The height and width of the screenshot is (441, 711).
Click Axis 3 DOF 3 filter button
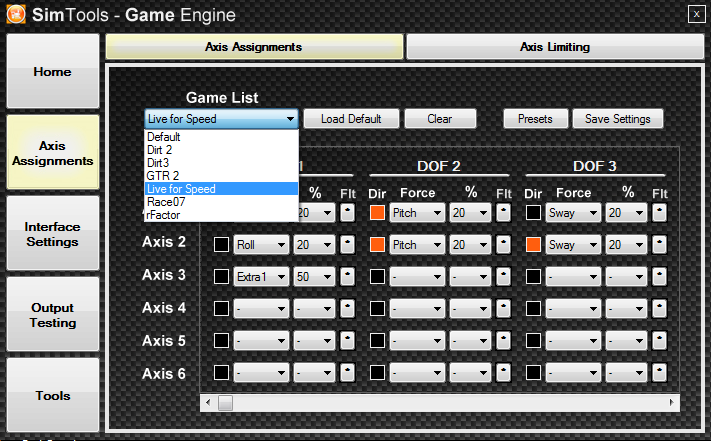pyautogui.click(x=659, y=276)
